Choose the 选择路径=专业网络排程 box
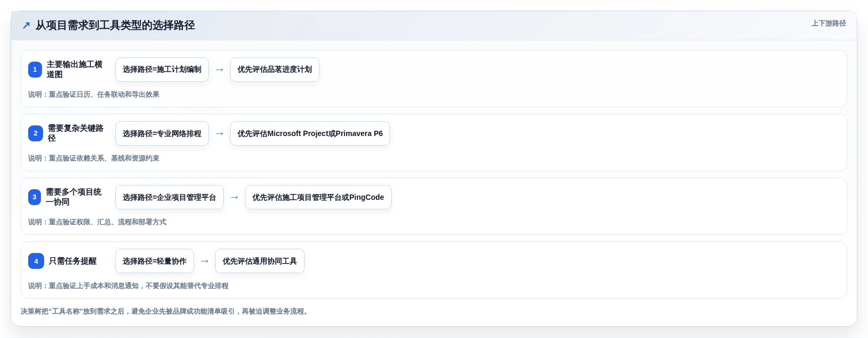 click(162, 133)
